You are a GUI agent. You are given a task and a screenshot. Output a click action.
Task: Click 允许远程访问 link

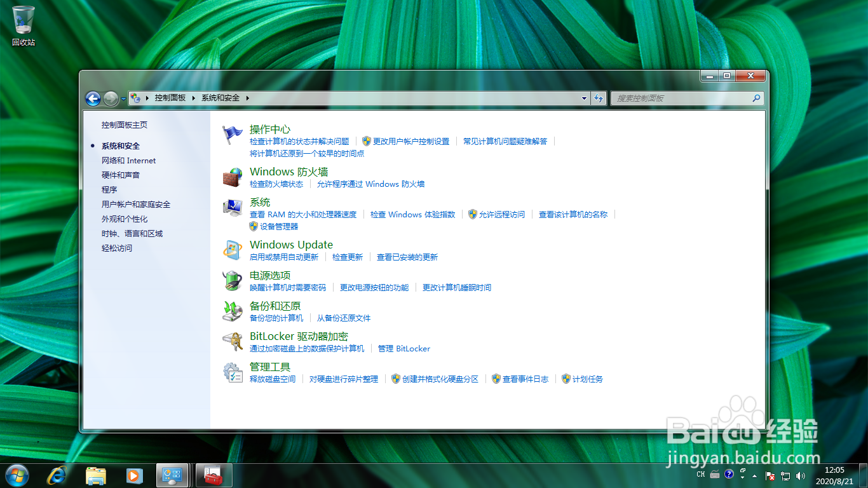point(502,214)
